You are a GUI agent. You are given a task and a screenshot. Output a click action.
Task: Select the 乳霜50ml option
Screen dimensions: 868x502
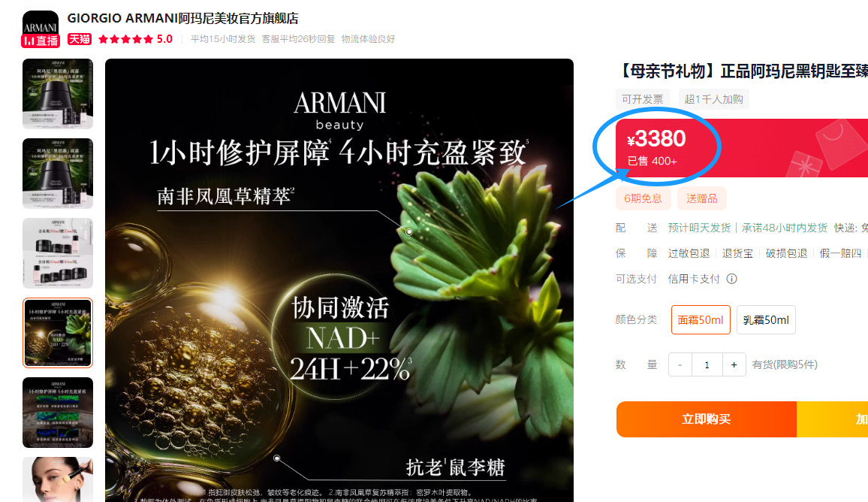[x=766, y=319]
